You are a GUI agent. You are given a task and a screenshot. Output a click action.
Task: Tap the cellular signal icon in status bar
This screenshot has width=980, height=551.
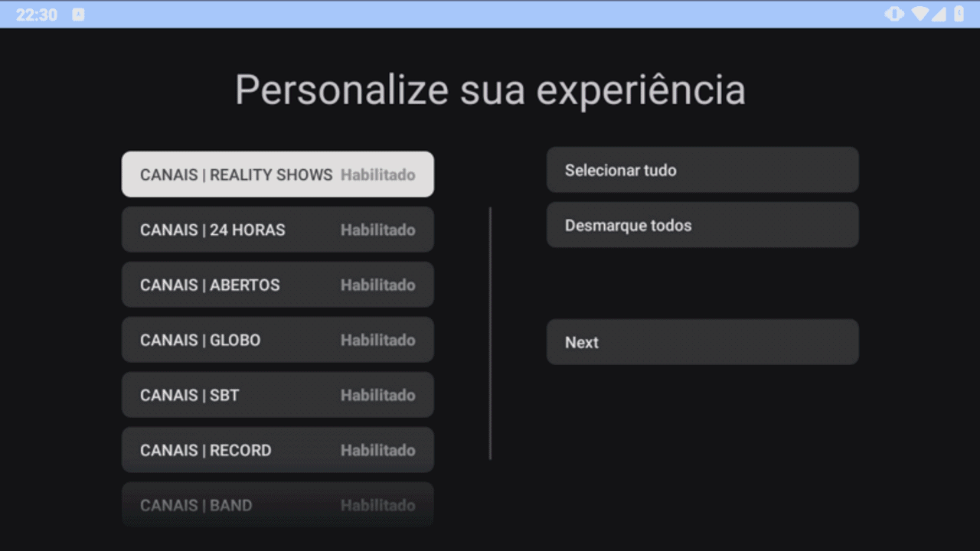[x=939, y=15]
